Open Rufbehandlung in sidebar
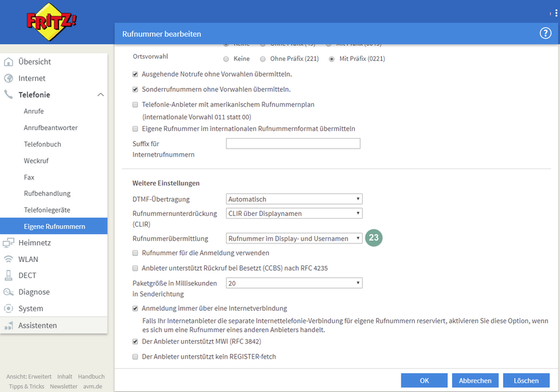560x392 pixels. (x=47, y=193)
